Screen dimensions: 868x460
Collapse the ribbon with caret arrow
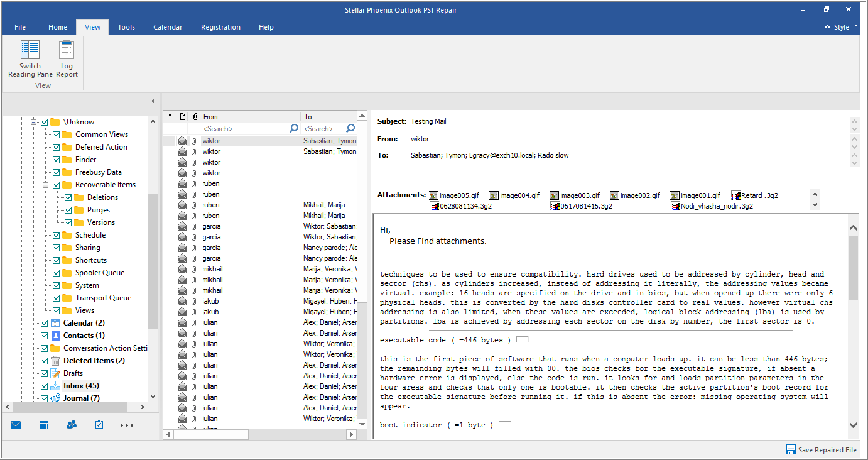(x=827, y=27)
